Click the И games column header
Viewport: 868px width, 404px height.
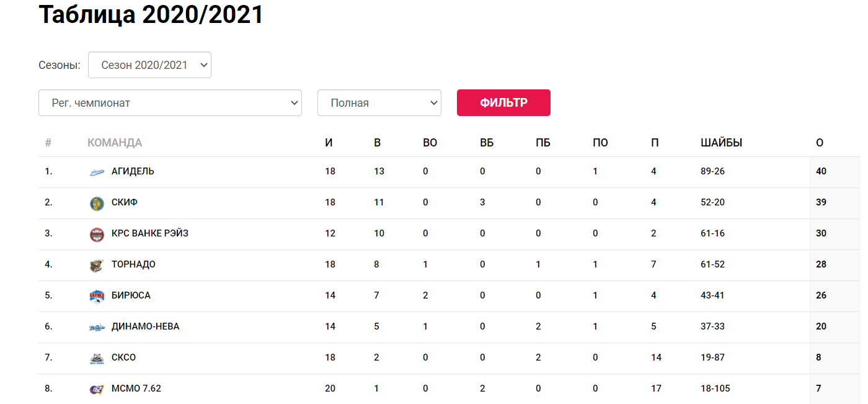click(329, 143)
